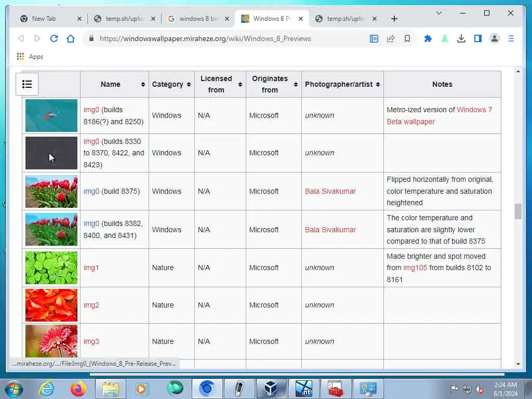This screenshot has height=399, width=532.
Task: Go to the browser home page icon
Action: pyautogui.click(x=71, y=38)
